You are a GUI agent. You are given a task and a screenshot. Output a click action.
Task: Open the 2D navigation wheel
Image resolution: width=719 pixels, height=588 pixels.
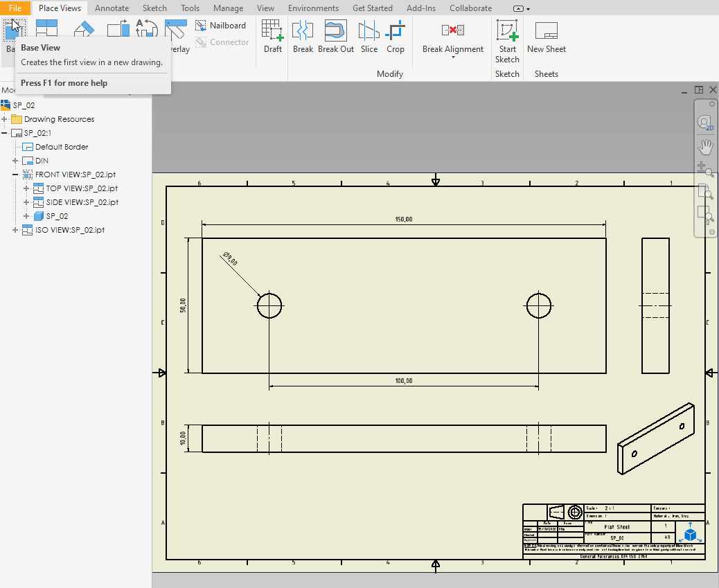[x=704, y=123]
